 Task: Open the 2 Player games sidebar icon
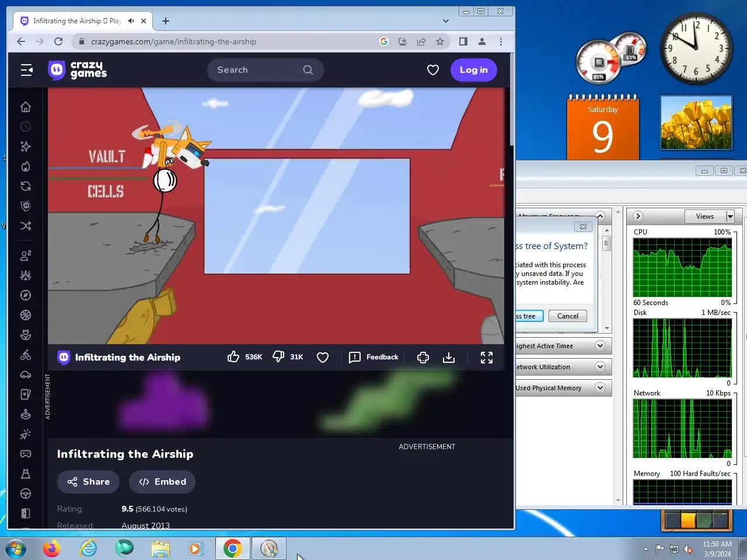[26, 256]
